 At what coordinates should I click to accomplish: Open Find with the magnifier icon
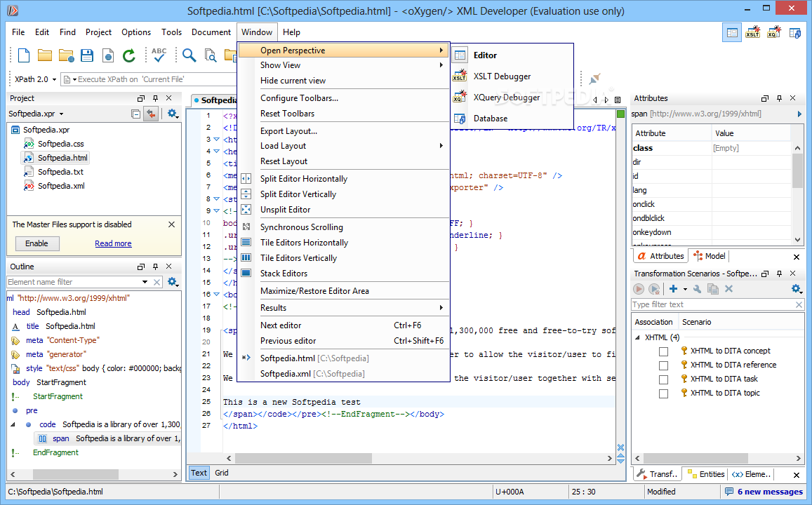tap(189, 55)
